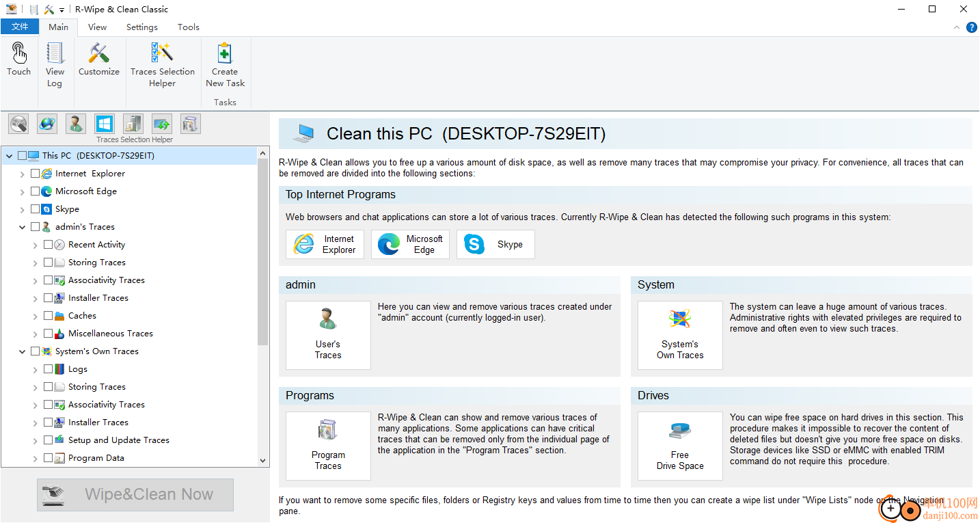Expand the Logs tree node
The image size is (980, 523).
click(x=36, y=369)
